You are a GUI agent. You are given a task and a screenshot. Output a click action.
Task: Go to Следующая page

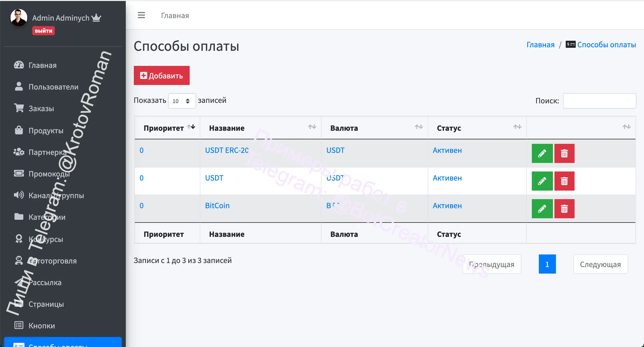click(600, 264)
